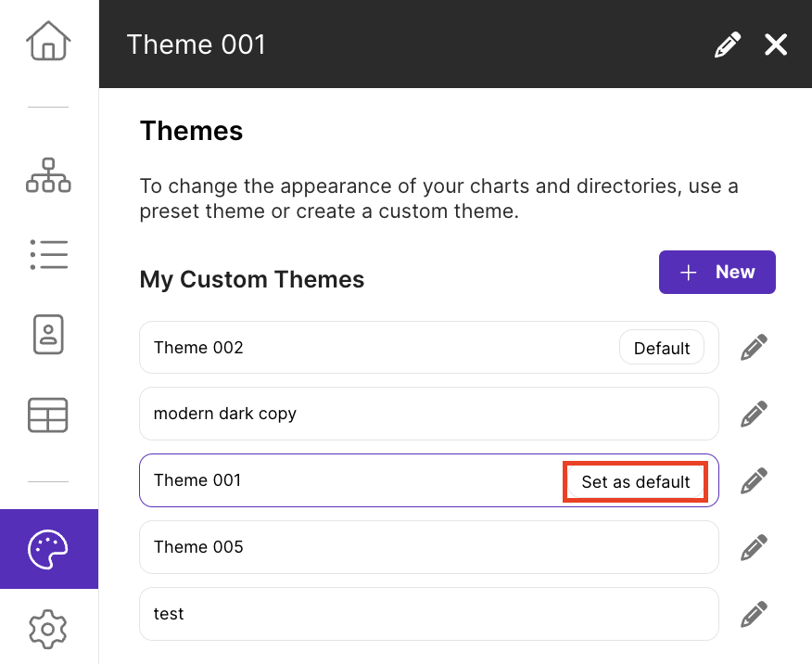Select the Themes palette icon
Viewport: 812px width, 664px height.
[x=49, y=549]
